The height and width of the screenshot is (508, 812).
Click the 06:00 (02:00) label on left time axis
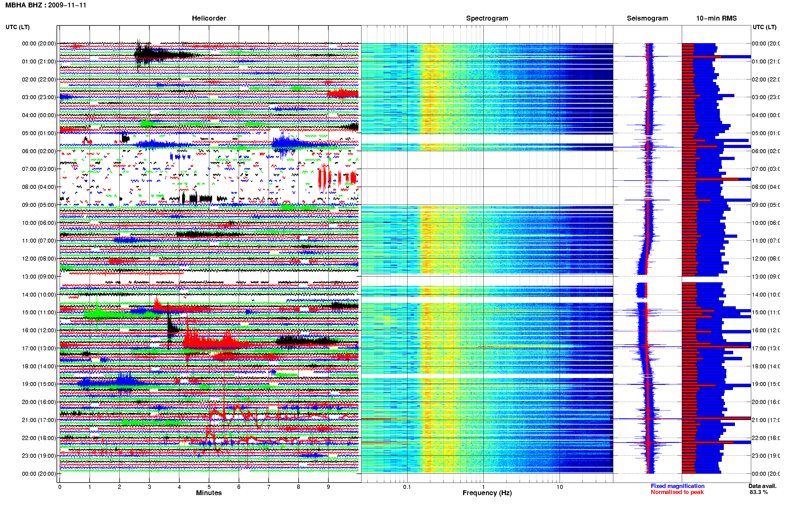(39, 151)
